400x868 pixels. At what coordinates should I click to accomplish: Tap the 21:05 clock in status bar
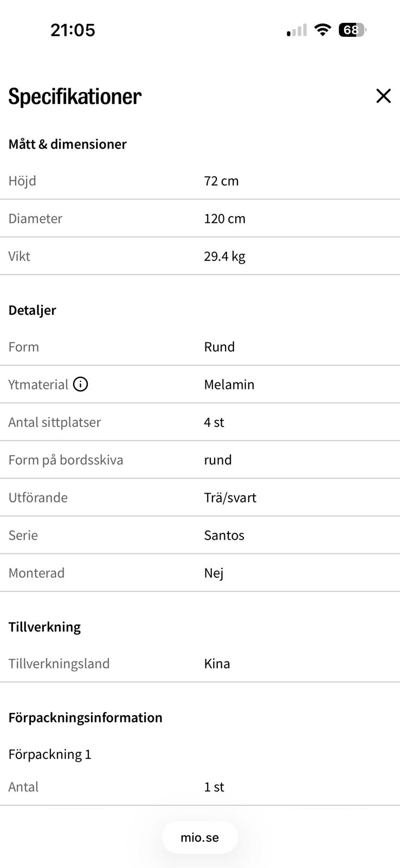click(73, 30)
